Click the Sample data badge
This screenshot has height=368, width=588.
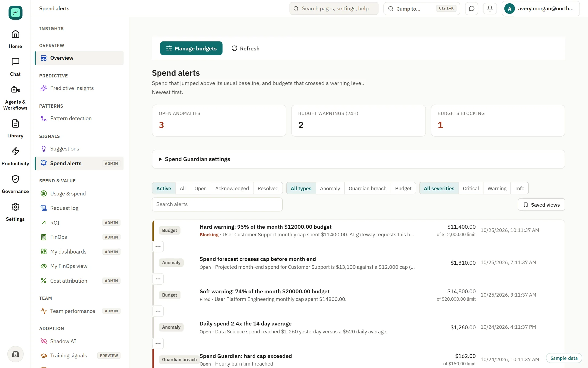pyautogui.click(x=564, y=358)
